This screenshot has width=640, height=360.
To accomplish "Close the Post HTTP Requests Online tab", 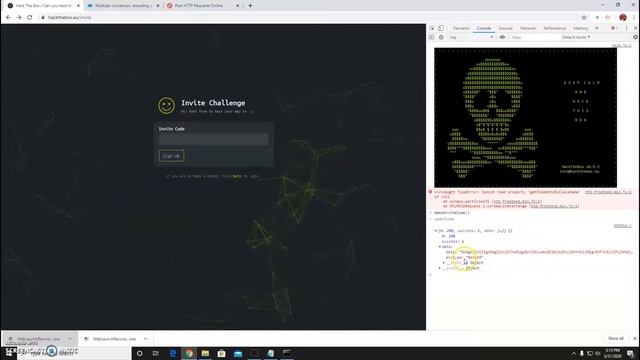I will 238,6.
